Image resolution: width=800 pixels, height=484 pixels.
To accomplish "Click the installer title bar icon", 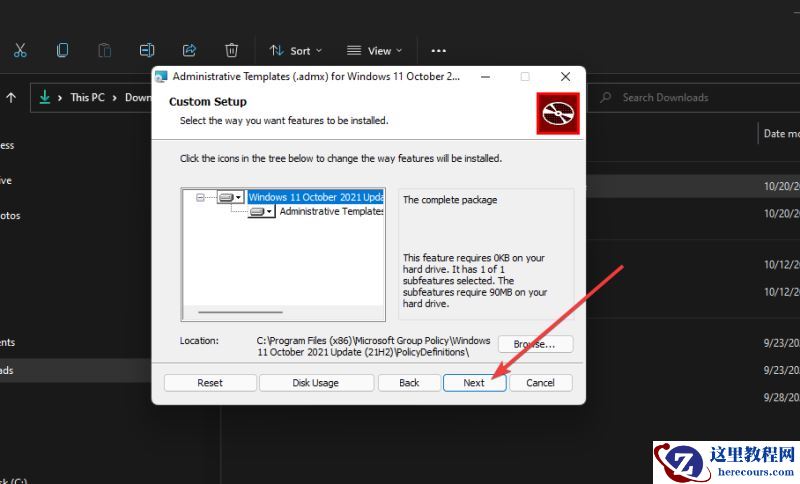I will tap(161, 77).
